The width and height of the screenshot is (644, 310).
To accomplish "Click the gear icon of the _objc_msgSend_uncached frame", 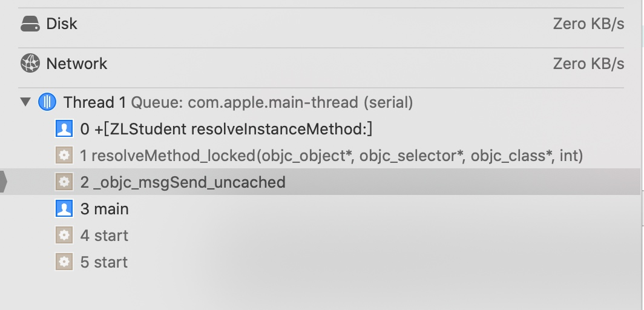I will [x=64, y=182].
